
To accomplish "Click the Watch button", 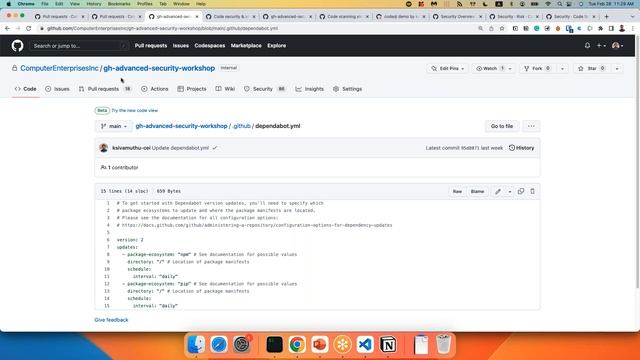I will point(489,69).
